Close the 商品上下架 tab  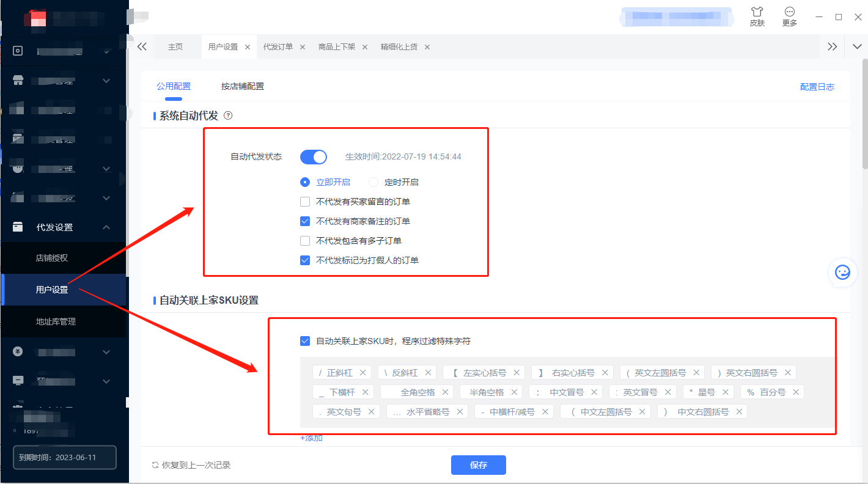click(x=365, y=47)
